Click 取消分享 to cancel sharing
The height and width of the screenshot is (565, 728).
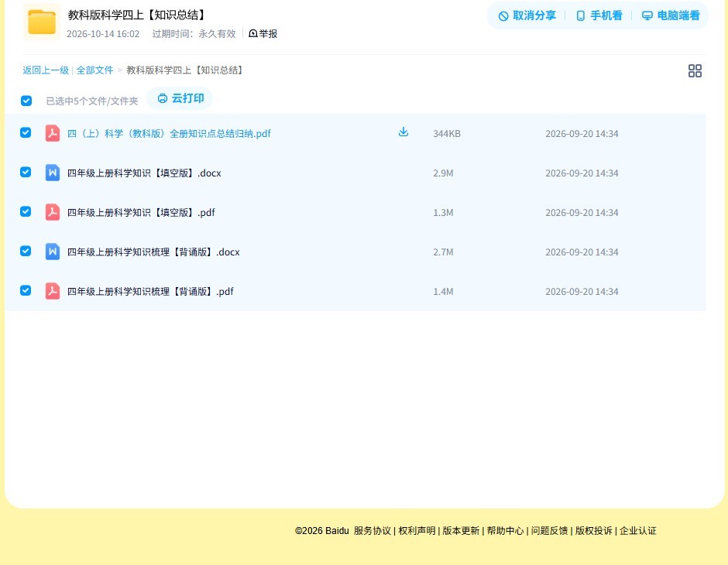[x=527, y=15]
